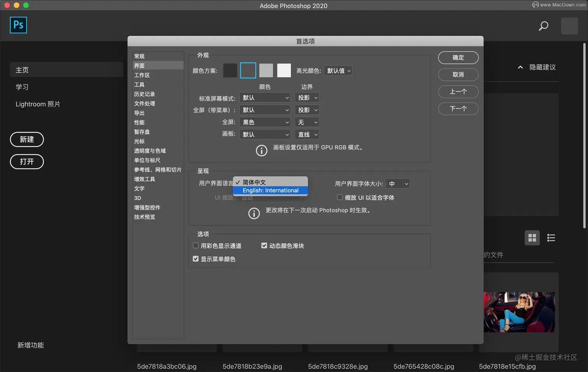Open Lightroom 照片 in sidebar
The image size is (588, 372).
[38, 104]
